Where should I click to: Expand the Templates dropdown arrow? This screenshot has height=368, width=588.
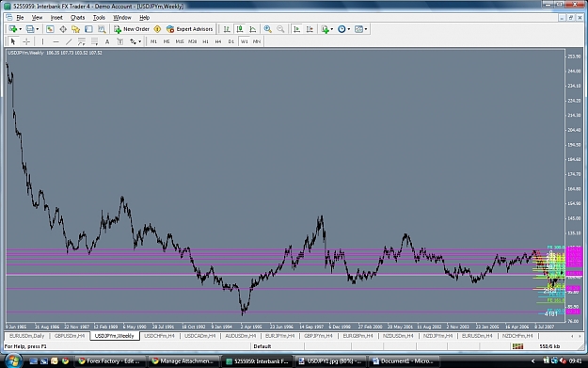tap(366, 29)
